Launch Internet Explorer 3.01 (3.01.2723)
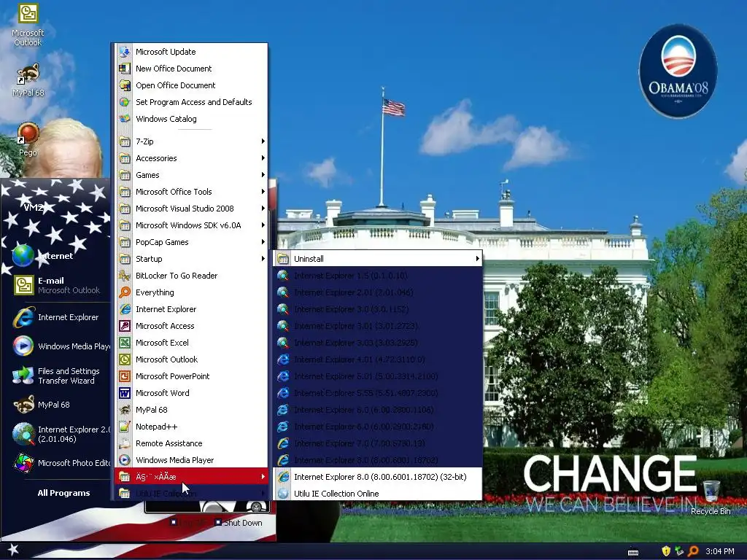Viewport: 747px width, 560px height. (x=378, y=326)
